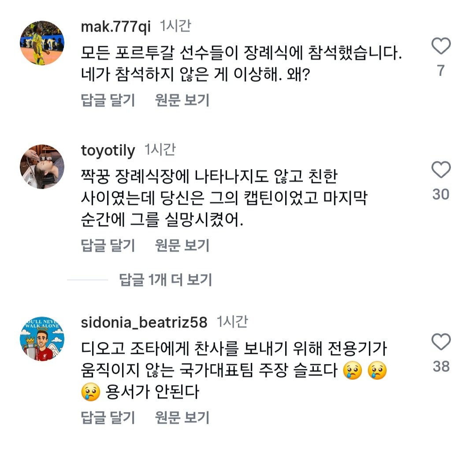Tap heart icon on toyotily's comment
Image resolution: width=476 pixels, height=454 pixels.
point(441,170)
